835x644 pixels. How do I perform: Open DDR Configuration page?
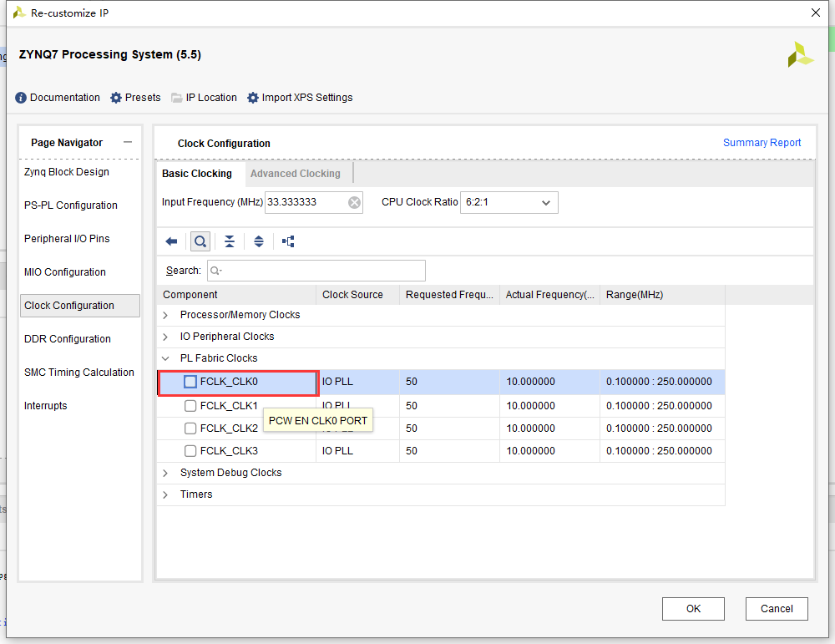pos(68,339)
